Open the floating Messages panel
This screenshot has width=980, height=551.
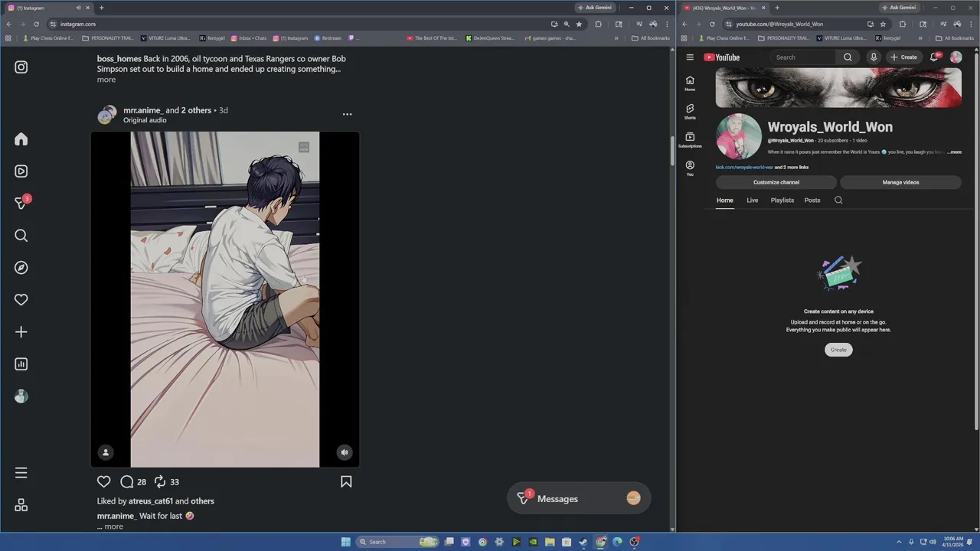point(579,498)
